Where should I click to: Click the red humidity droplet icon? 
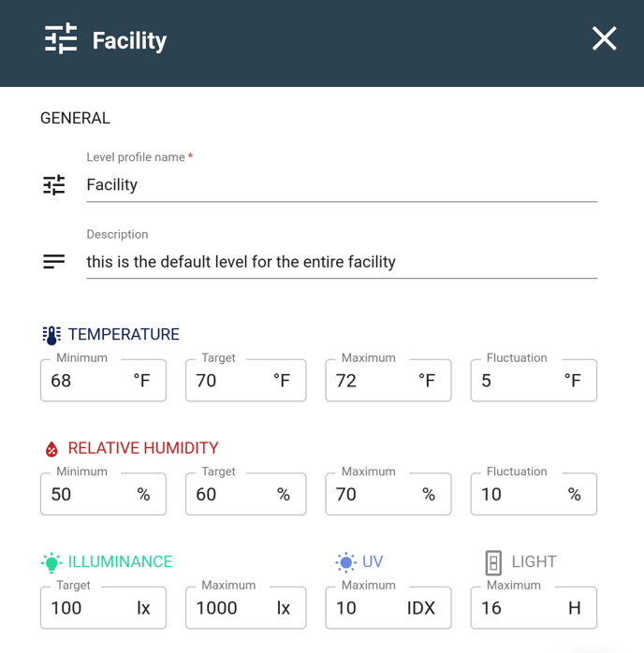click(x=51, y=449)
